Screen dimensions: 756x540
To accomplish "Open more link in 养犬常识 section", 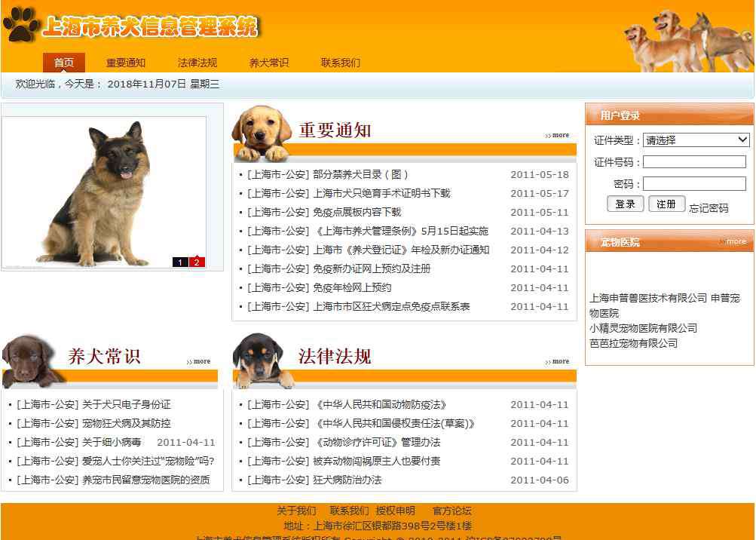I will [199, 361].
